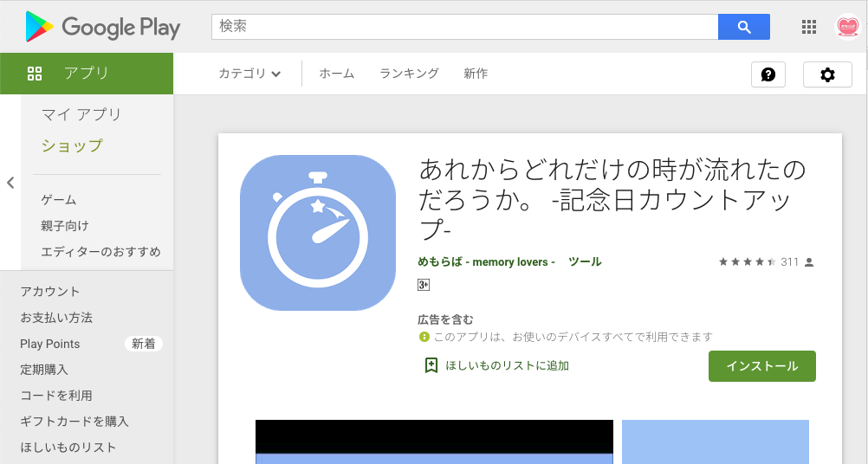
Task: Click the Google Play logo
Action: [103, 27]
